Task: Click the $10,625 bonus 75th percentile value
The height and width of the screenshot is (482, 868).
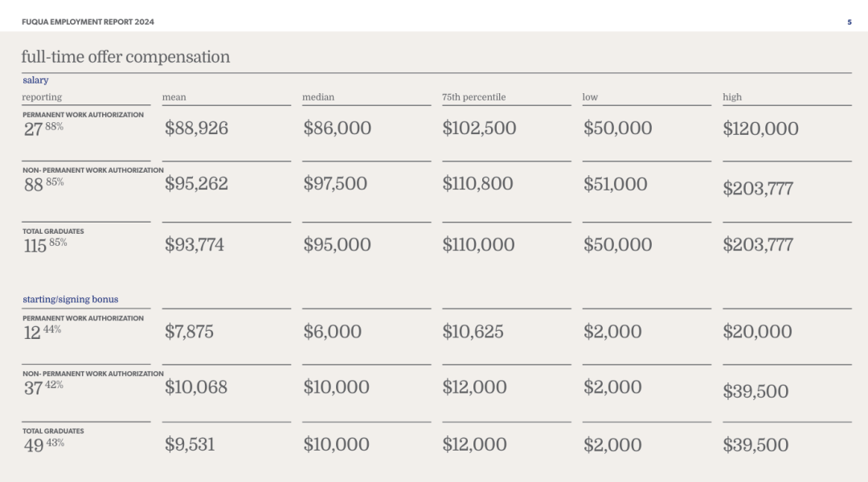Action: (473, 331)
